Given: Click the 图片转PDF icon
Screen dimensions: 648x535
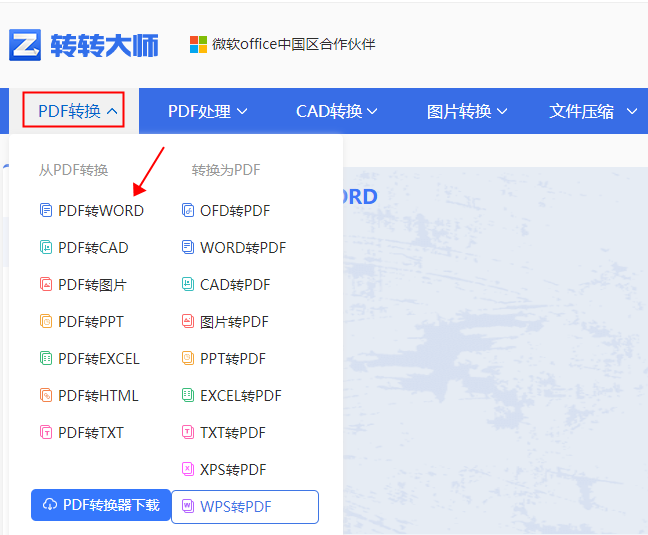Looking at the screenshot, I should click(188, 321).
